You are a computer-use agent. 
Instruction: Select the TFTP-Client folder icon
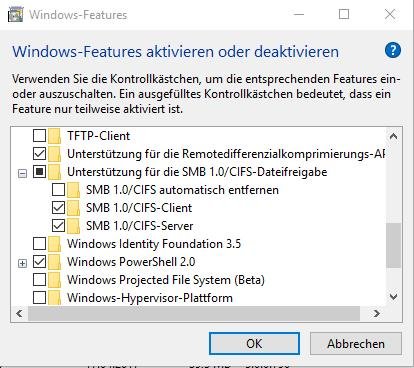[55, 136]
